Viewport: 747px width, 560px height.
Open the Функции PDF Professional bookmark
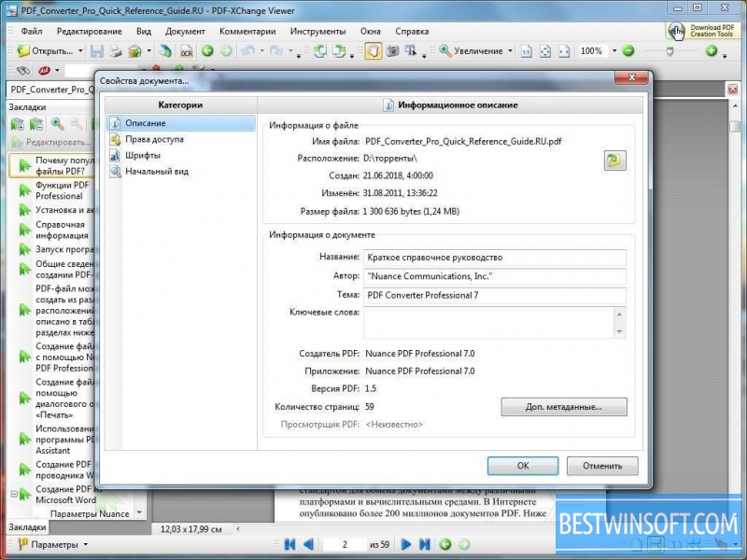coord(62,190)
